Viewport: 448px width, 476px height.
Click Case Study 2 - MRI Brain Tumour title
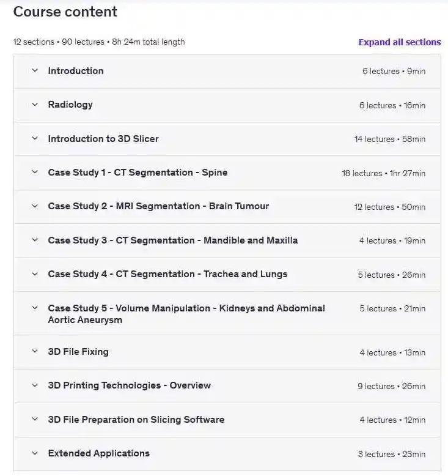(158, 206)
